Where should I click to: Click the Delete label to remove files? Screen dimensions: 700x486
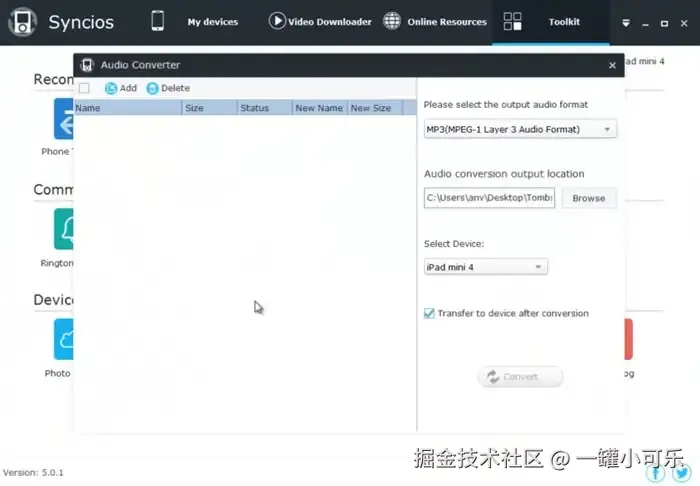coord(175,88)
